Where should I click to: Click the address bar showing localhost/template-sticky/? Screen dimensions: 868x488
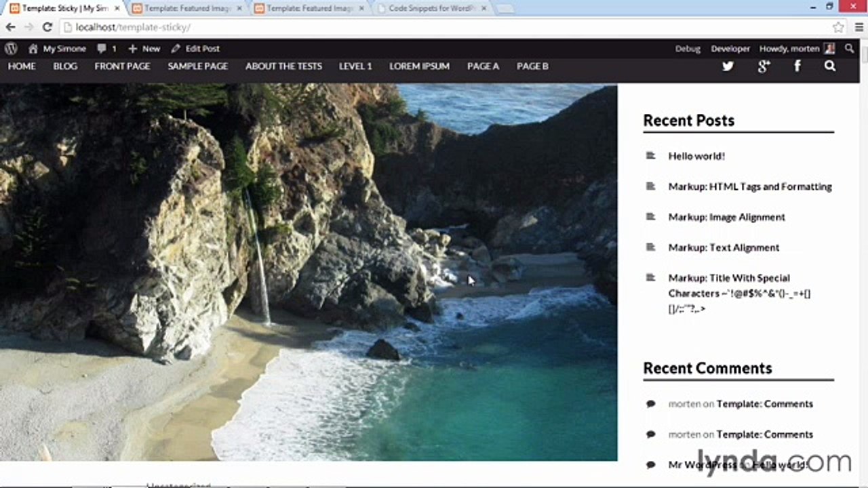coord(444,27)
